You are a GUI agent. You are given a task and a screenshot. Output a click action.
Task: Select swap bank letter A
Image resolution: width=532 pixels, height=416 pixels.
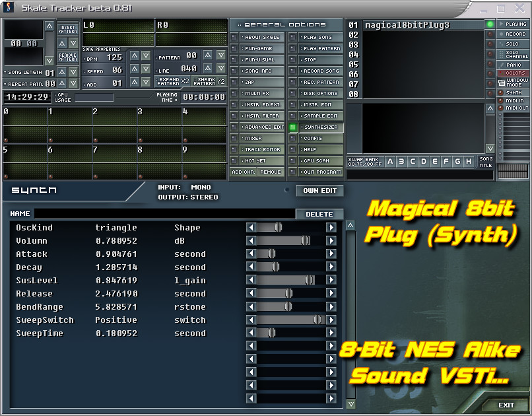(390, 162)
